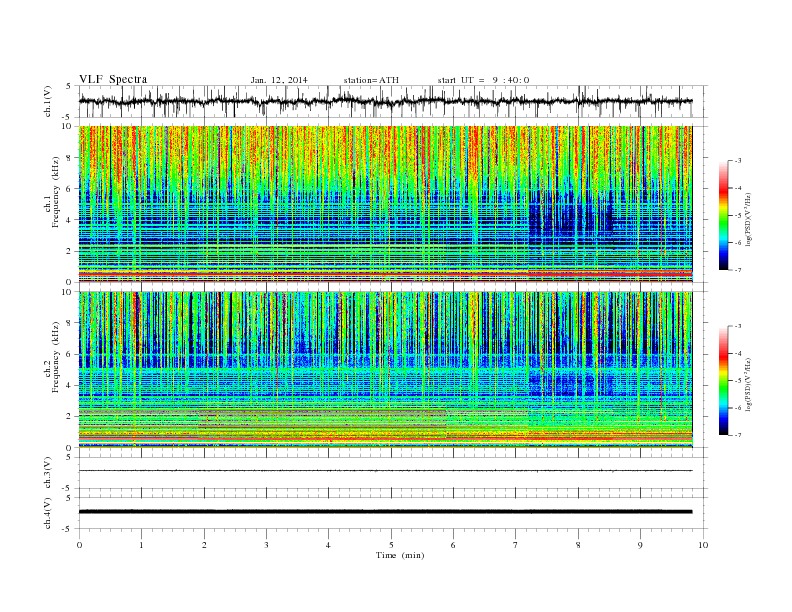792x612 pixels.
Task: Click the "ch.1(V)" axis label
Action: [x=48, y=101]
